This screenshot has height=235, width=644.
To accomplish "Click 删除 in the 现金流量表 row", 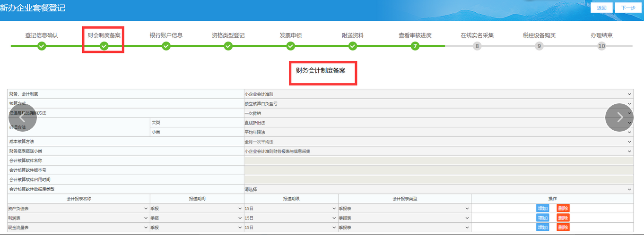I will (x=563, y=227).
